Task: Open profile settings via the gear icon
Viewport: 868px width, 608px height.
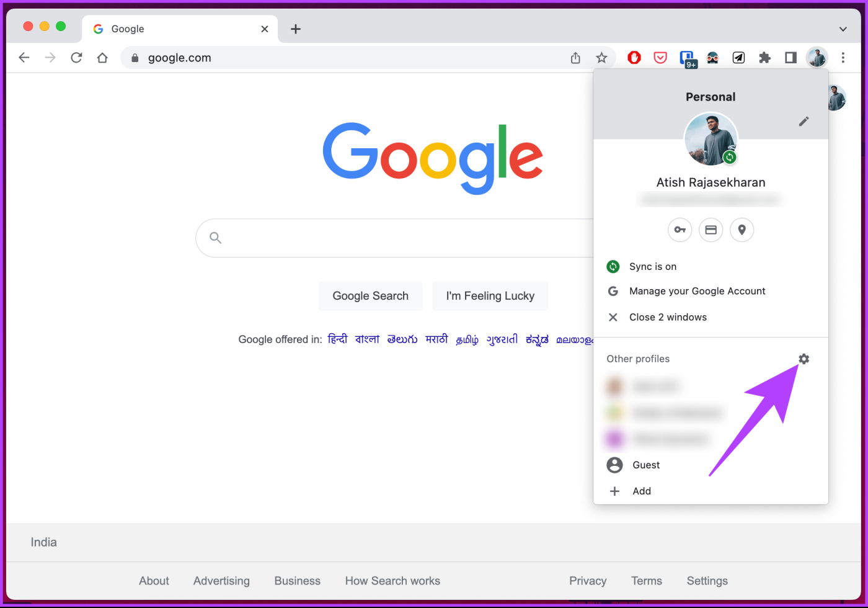Action: pyautogui.click(x=804, y=359)
